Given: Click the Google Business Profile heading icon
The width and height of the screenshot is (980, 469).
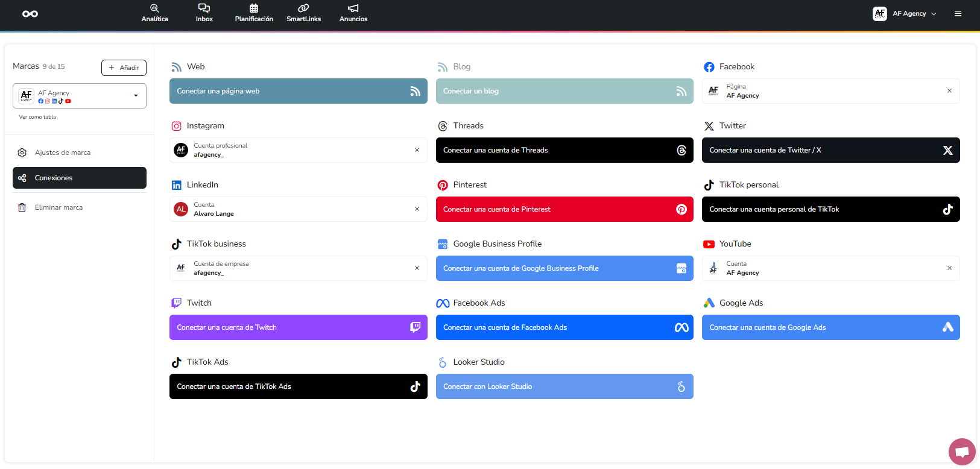Looking at the screenshot, I should 443,244.
